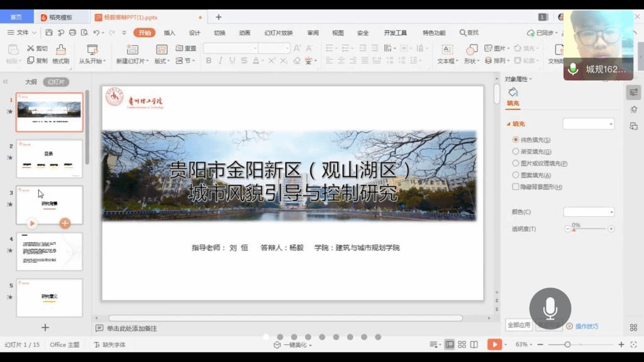Open the Shapes (形状) tool
Screen dimensions: 644x362
471,50
